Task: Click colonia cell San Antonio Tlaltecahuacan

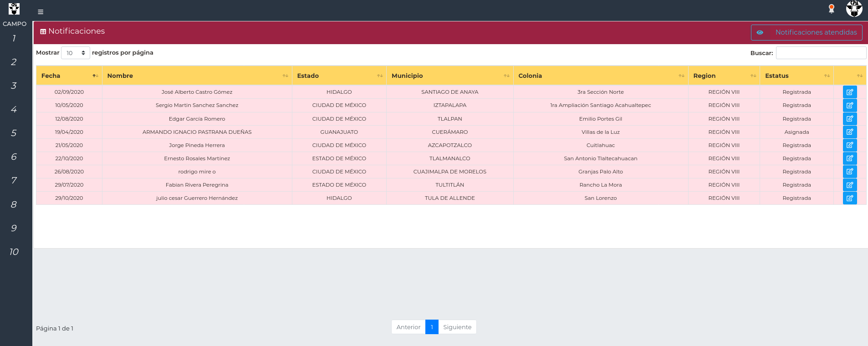Action: (x=601, y=158)
